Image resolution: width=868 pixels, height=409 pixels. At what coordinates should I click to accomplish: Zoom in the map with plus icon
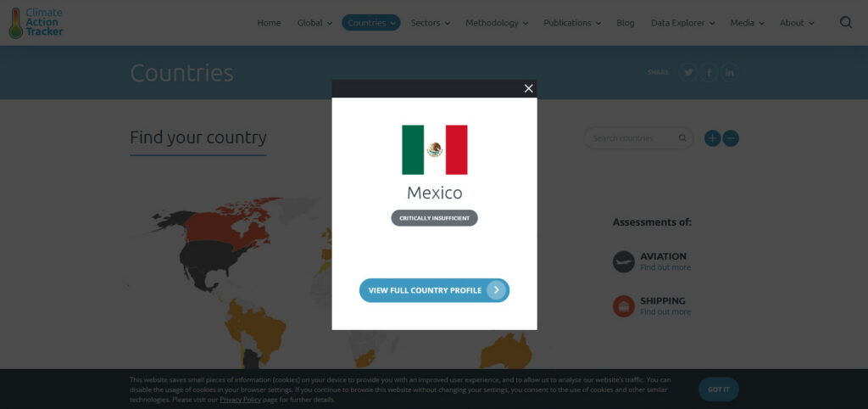coord(712,138)
